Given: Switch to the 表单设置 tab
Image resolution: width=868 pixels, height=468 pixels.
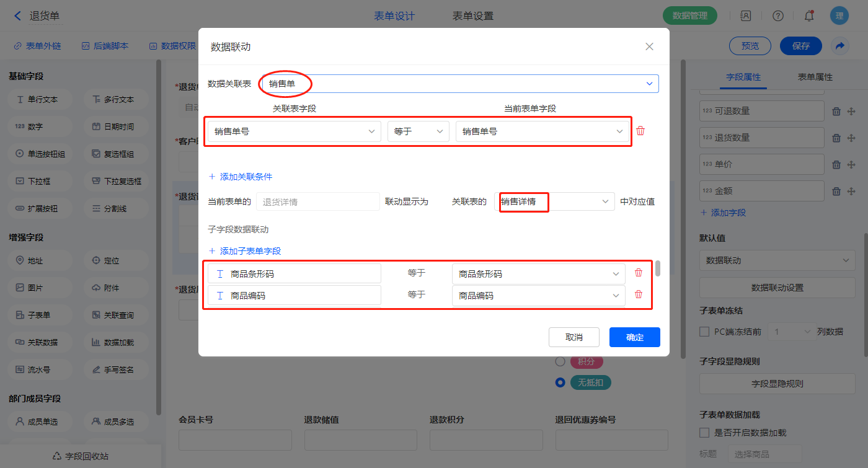Looking at the screenshot, I should coord(473,16).
